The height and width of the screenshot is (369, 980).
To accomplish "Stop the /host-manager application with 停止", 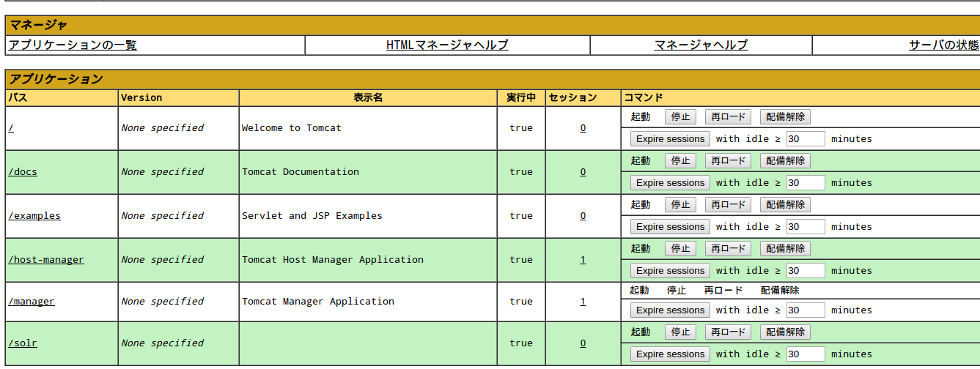I will click(680, 249).
